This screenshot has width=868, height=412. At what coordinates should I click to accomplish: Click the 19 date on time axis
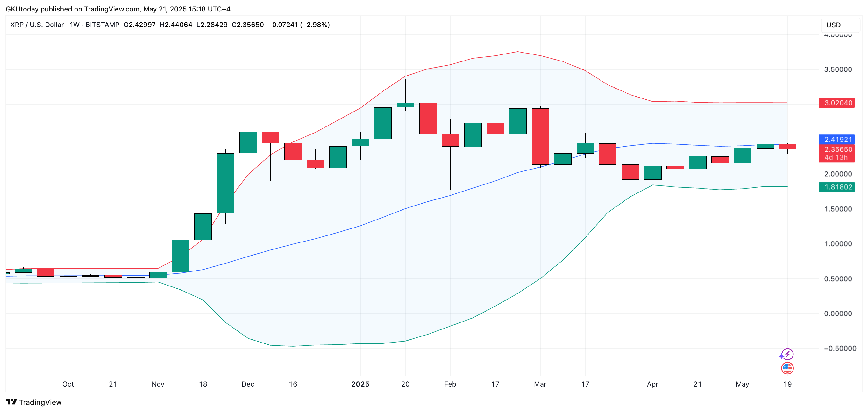(787, 384)
